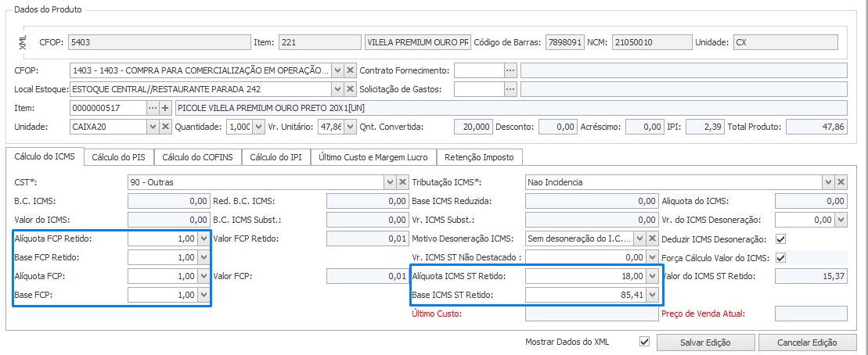Click into Base ICMS ST Retido field
Screen dimensions: 868x355
(x=584, y=295)
